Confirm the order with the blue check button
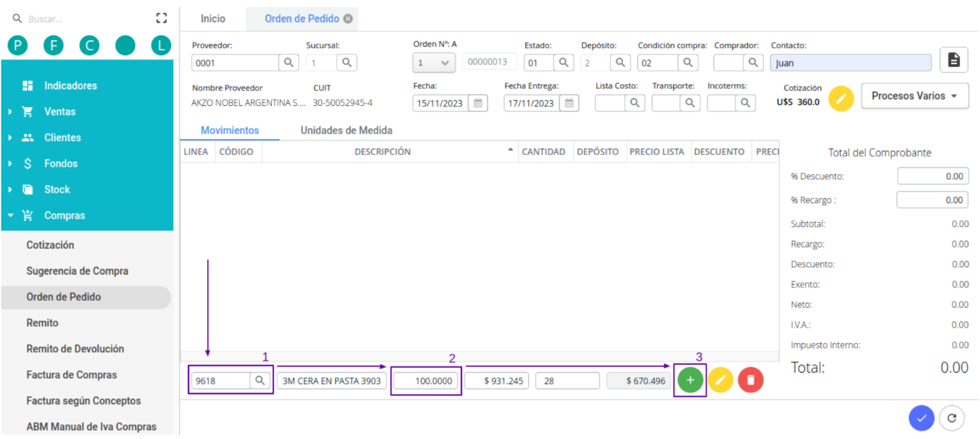The width and height of the screenshot is (980, 439). 921,418
